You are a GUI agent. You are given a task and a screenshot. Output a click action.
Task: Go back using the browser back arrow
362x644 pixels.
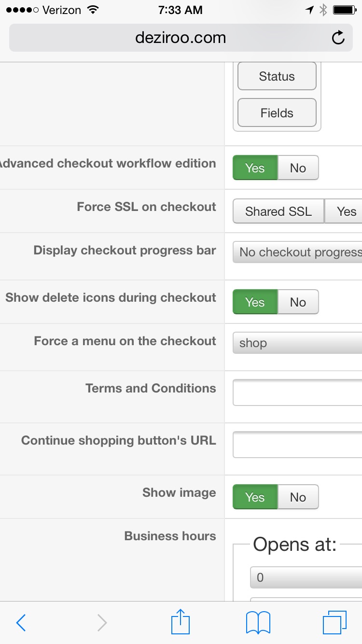(x=20, y=623)
